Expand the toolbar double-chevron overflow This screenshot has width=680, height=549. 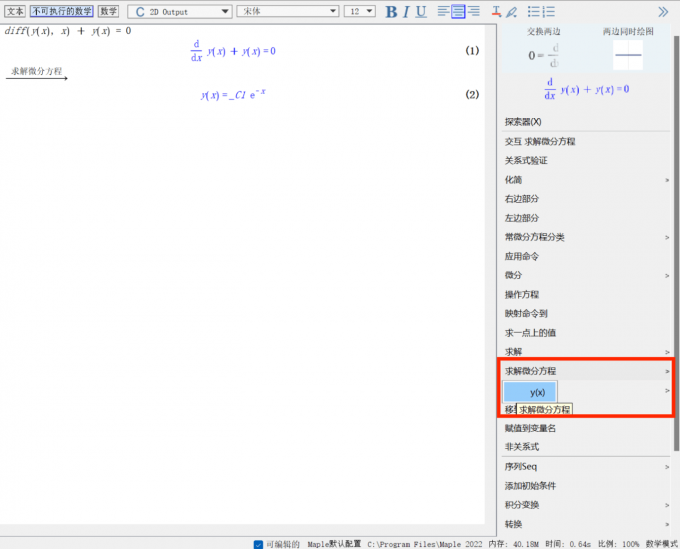click(x=662, y=12)
